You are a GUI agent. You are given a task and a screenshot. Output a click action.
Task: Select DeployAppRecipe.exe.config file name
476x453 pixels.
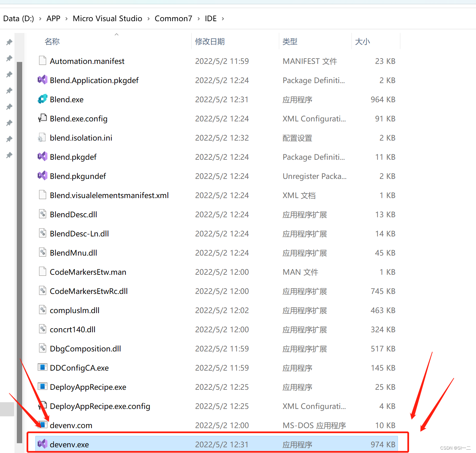pyautogui.click(x=100, y=406)
